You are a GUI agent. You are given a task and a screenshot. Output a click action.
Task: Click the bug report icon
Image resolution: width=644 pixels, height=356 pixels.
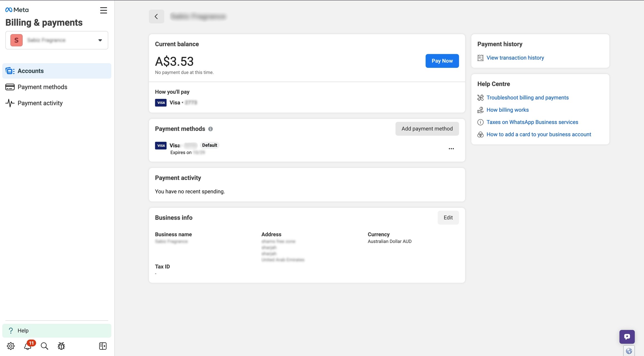[x=61, y=346]
